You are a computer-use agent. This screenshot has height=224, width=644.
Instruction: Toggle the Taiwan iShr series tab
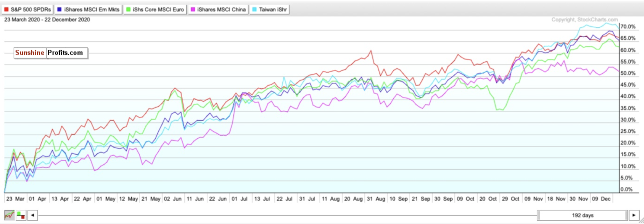269,10
